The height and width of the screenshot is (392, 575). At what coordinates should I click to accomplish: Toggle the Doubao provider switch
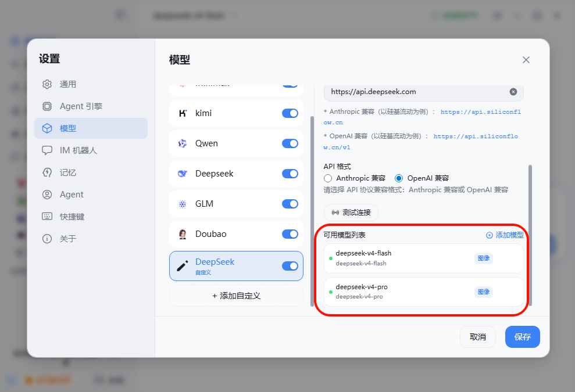point(290,233)
